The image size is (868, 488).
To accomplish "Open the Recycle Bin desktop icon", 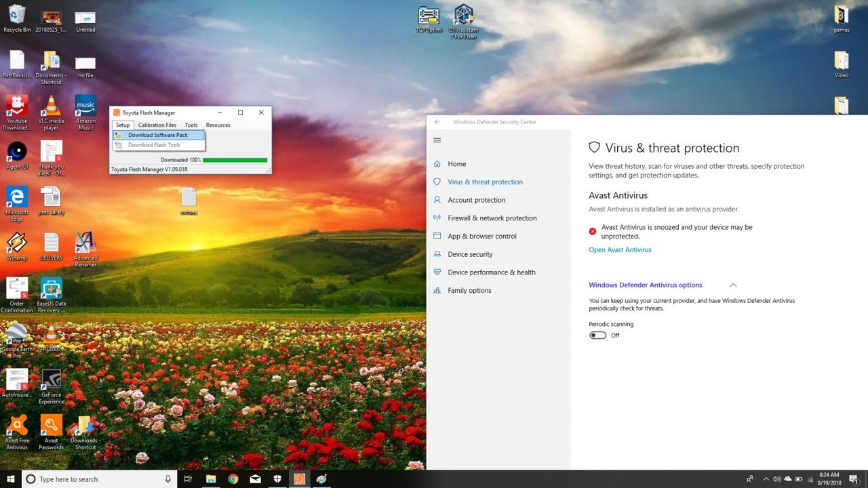I will 17,18.
